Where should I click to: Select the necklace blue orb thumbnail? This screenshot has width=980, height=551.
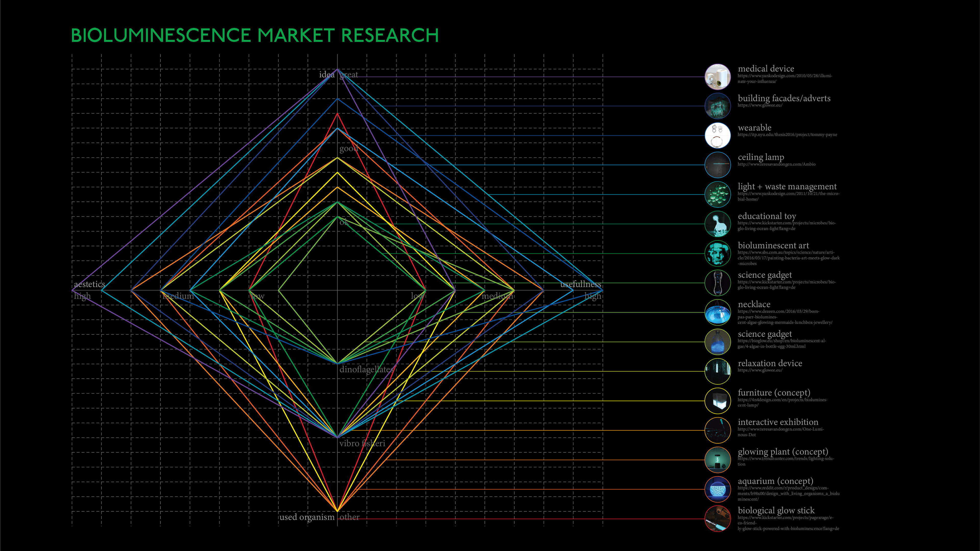coord(717,312)
